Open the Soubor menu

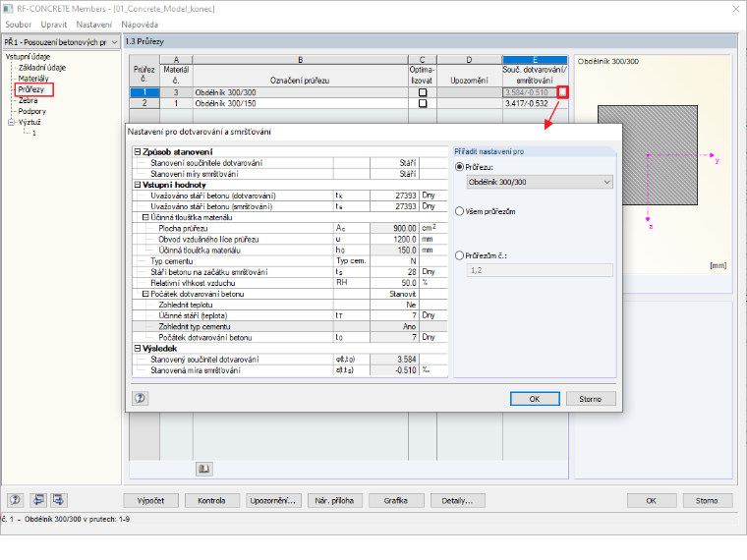point(18,25)
